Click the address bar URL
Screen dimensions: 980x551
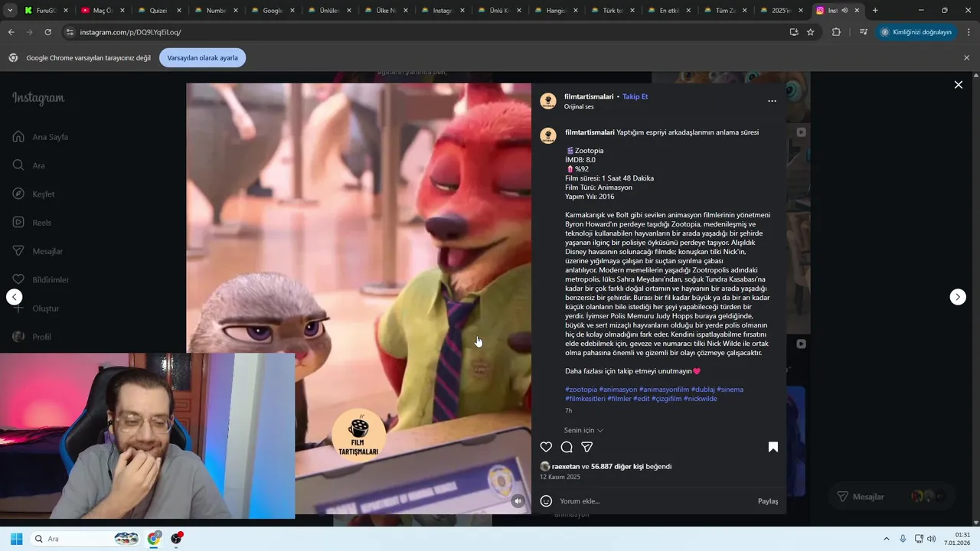(130, 32)
